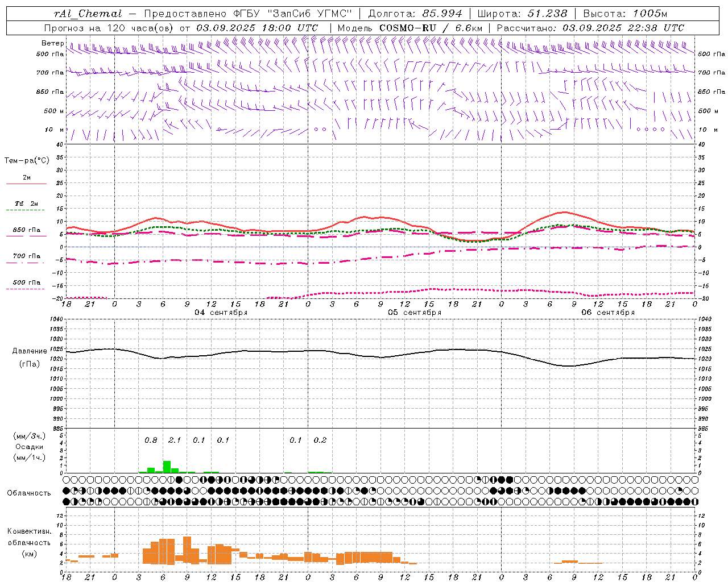Click the (км) unit label under convective cloudiness
Image resolution: width=728 pixels, height=582 pixels.
(29, 554)
